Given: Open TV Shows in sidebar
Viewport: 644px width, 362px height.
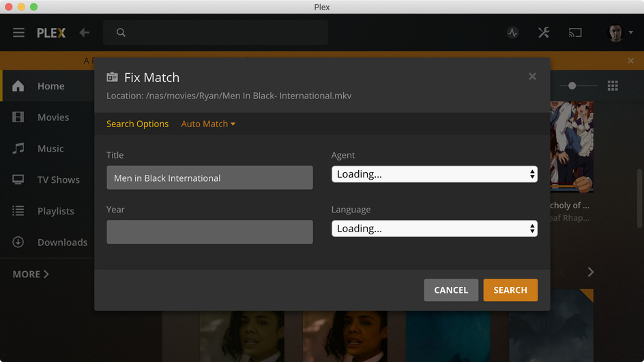Looking at the screenshot, I should click(x=47, y=180).
